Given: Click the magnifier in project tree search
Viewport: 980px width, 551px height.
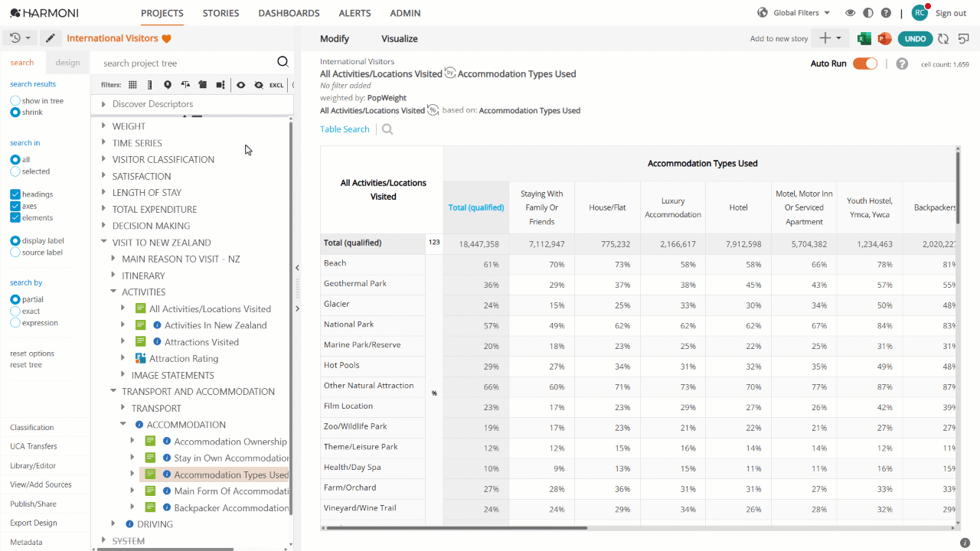Looking at the screenshot, I should 283,63.
